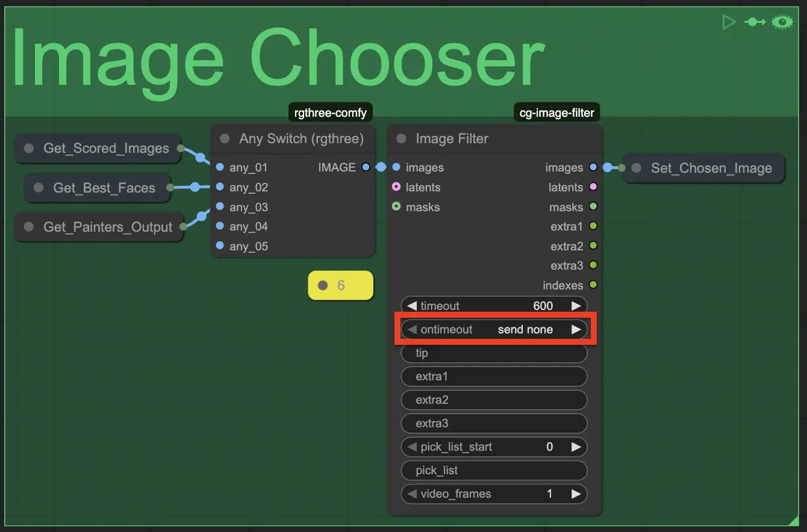
Task: Click the bypass key icon in header
Action: tap(755, 22)
